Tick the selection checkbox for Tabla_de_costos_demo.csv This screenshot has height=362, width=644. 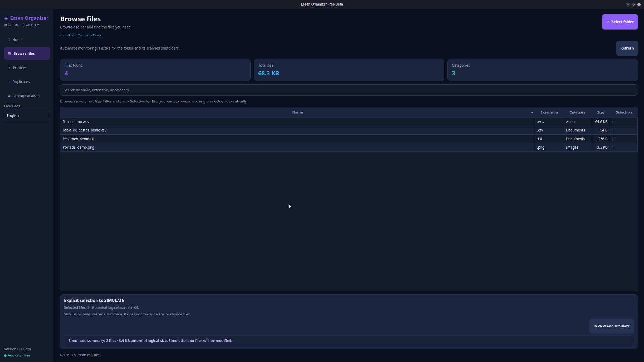pyautogui.click(x=614, y=130)
